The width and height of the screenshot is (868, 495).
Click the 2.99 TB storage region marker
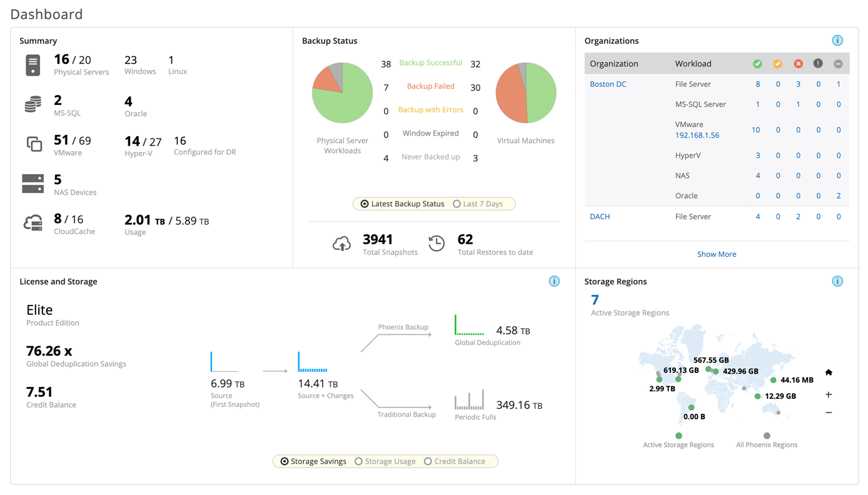659,379
